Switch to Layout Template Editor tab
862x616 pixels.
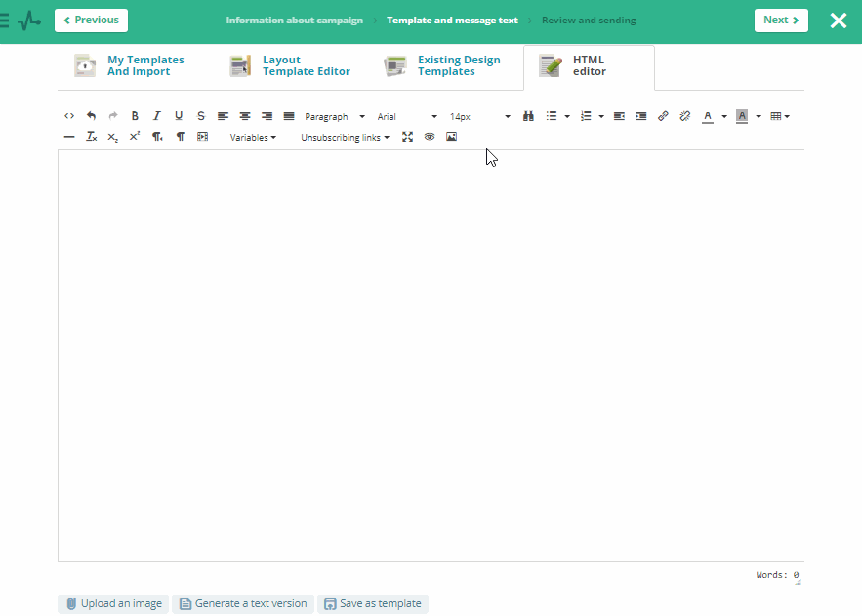291,66
